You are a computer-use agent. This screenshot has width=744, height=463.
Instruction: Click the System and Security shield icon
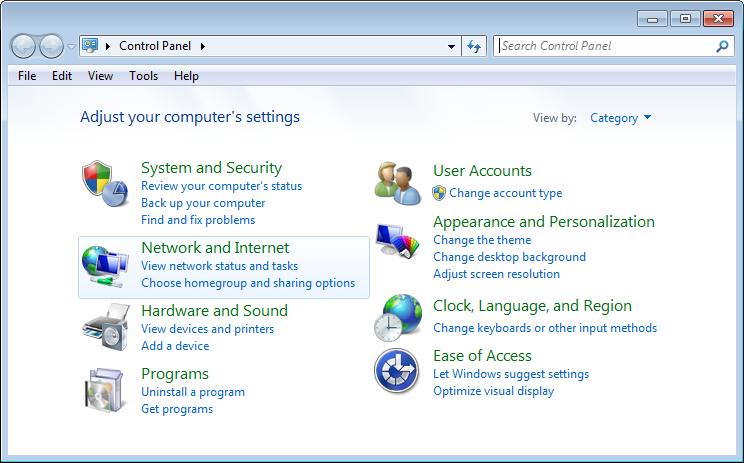(104, 182)
